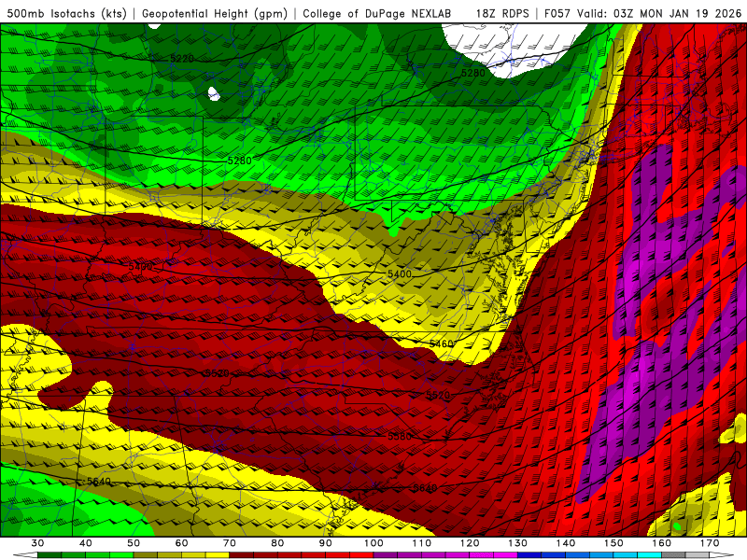Click the 90 value on color scale
Screen dimensions: 747x560
click(325, 543)
